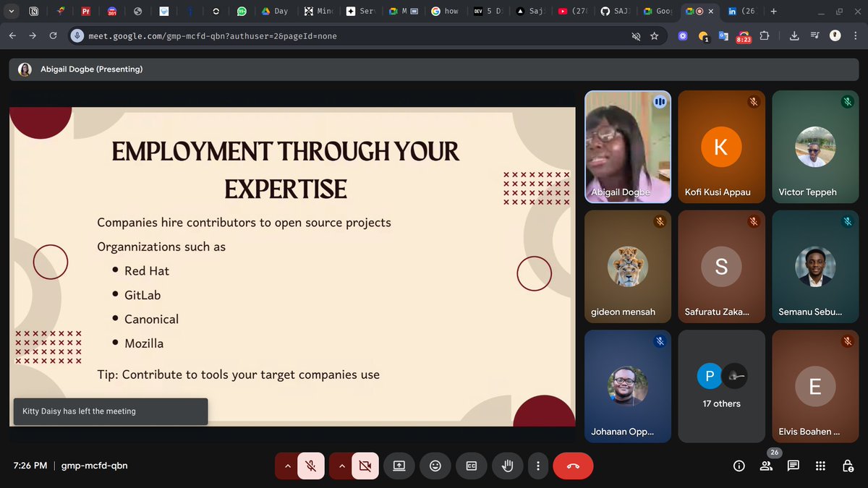Select Semanu Sebu participant tile
Viewport: 868px width, 488px height.
[x=815, y=266]
